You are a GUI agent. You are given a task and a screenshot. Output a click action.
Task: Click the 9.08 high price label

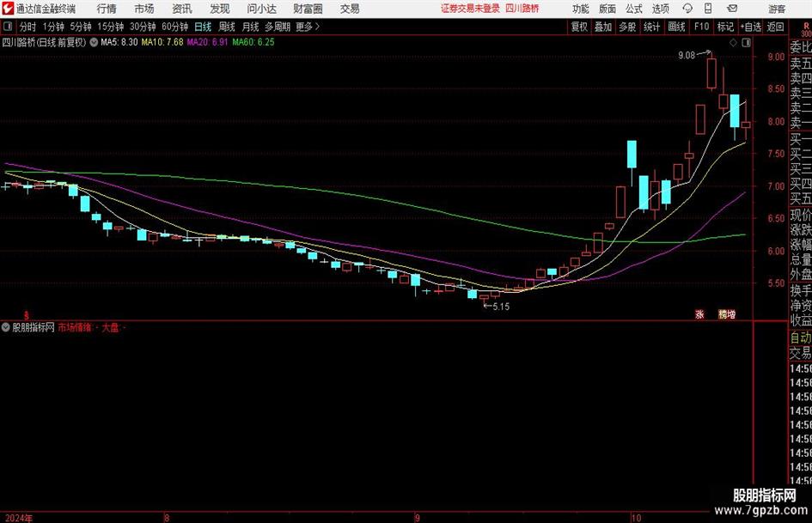click(x=687, y=56)
